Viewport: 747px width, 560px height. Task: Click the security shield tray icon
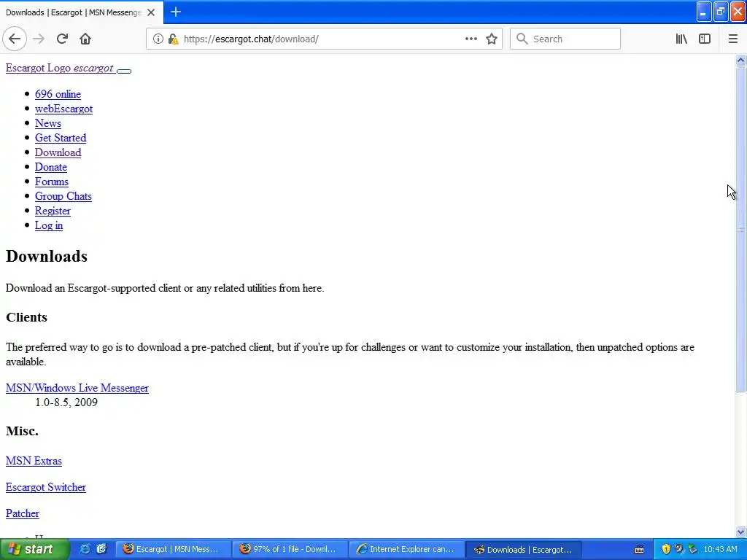tap(666, 549)
